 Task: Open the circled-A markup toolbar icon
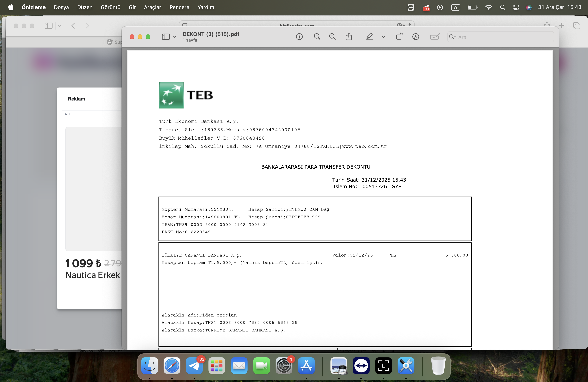416,37
